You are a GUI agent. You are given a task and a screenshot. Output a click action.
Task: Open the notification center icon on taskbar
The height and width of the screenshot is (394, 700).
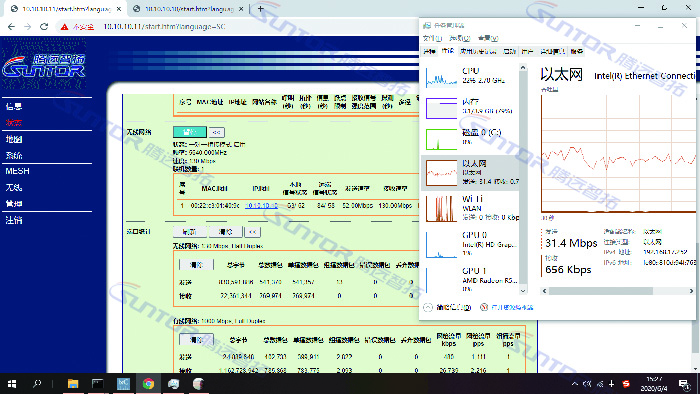(684, 384)
